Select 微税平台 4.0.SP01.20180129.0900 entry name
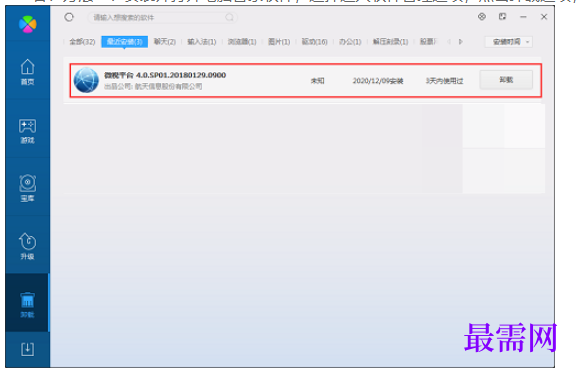576x369 pixels. [x=165, y=75]
